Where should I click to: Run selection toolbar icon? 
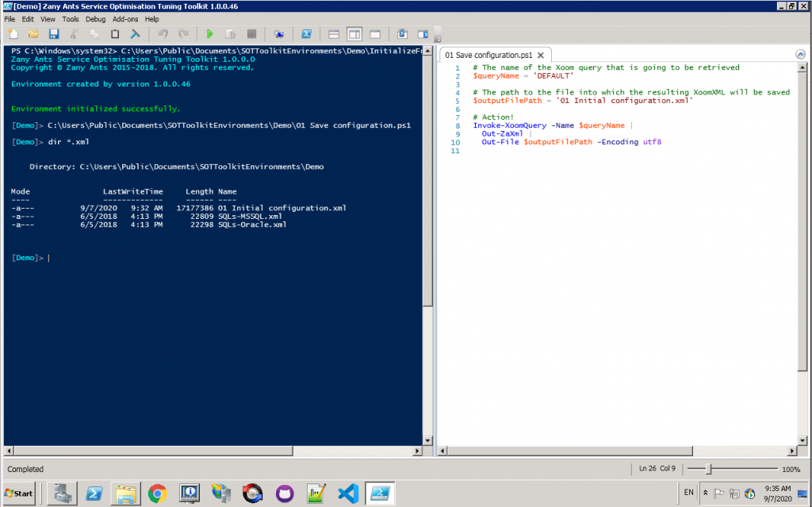click(x=231, y=34)
